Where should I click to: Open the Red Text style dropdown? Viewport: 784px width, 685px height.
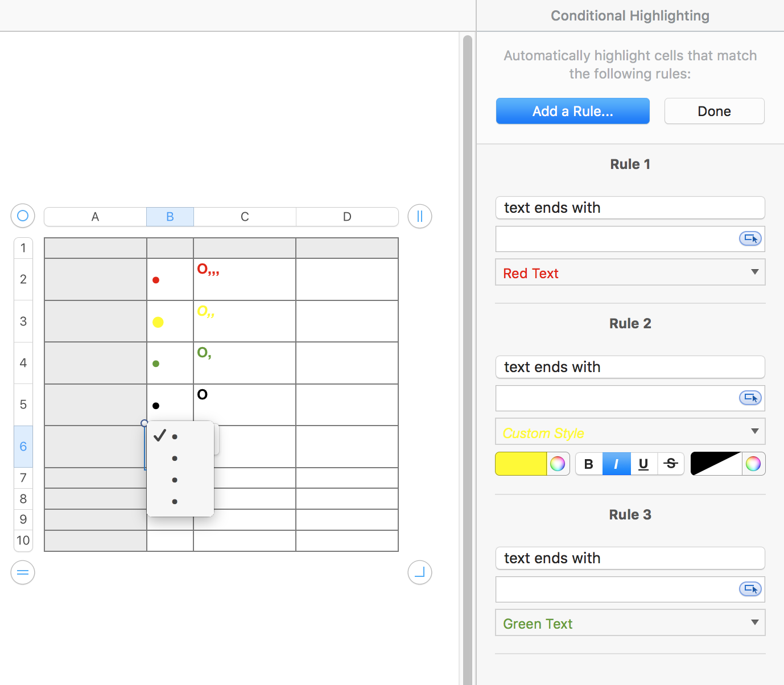click(630, 273)
